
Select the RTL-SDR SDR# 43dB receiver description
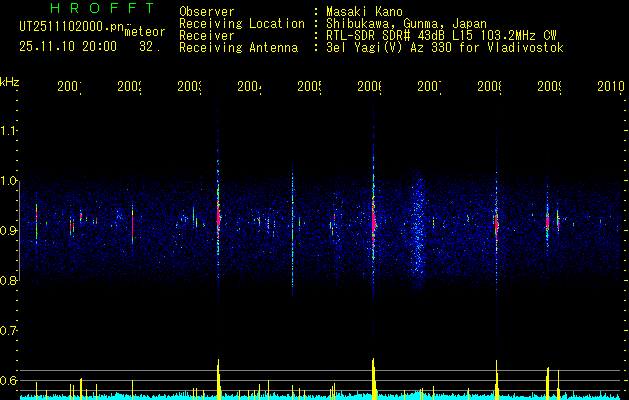coord(441,36)
